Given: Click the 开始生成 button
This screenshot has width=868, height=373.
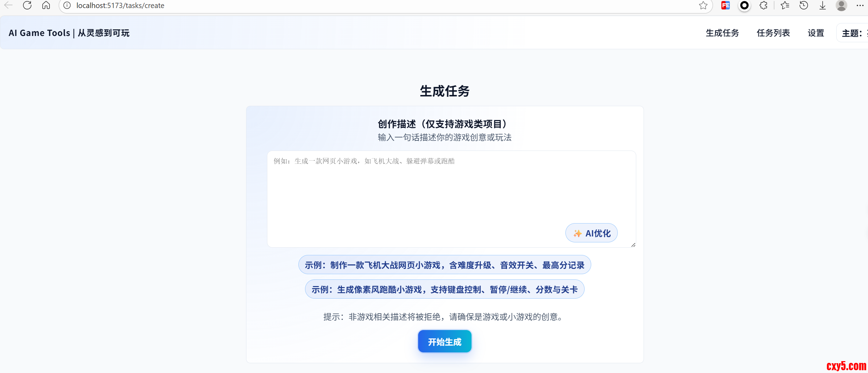Looking at the screenshot, I should point(445,342).
